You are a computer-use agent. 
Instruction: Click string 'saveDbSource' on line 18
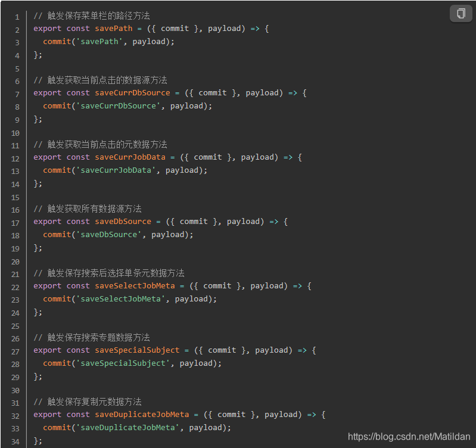tap(108, 235)
